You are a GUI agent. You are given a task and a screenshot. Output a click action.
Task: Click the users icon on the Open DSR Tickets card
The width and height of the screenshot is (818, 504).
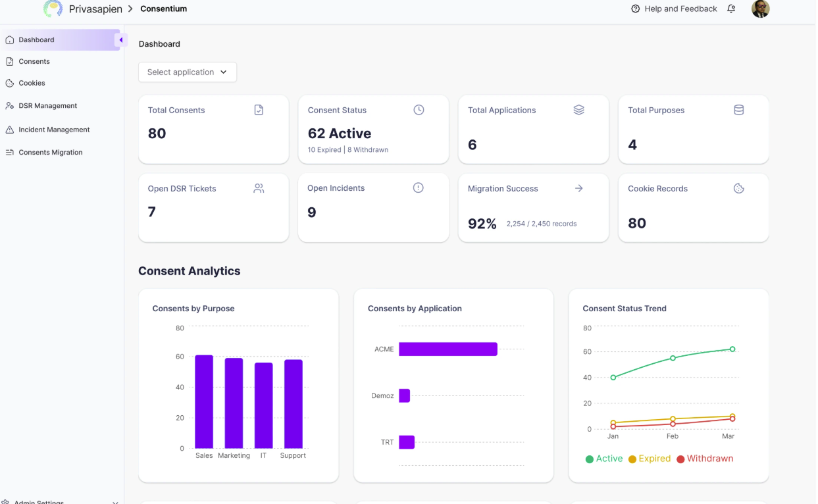click(x=259, y=188)
